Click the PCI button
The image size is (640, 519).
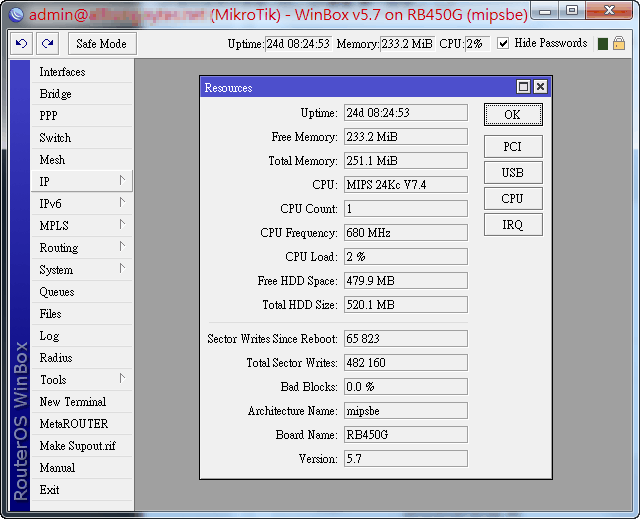[513, 146]
